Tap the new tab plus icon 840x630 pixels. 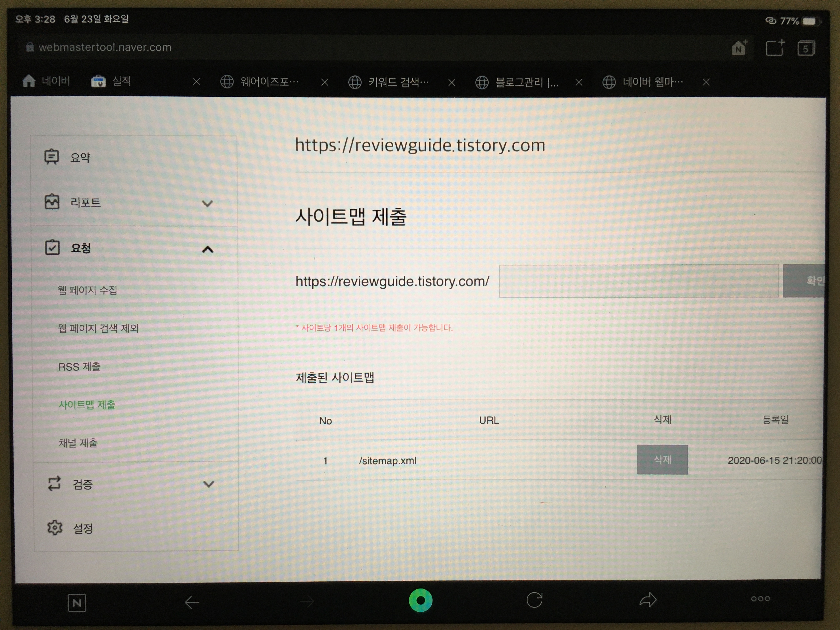(x=775, y=48)
